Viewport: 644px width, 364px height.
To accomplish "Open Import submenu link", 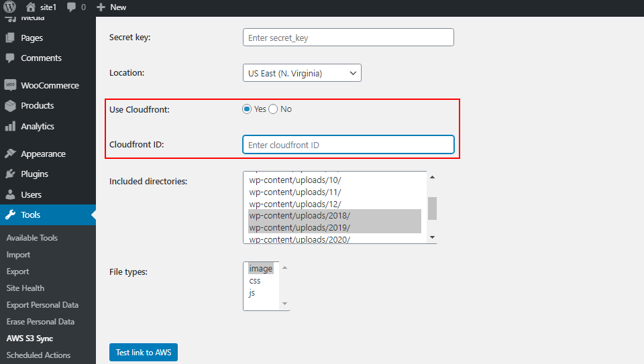I will 19,255.
